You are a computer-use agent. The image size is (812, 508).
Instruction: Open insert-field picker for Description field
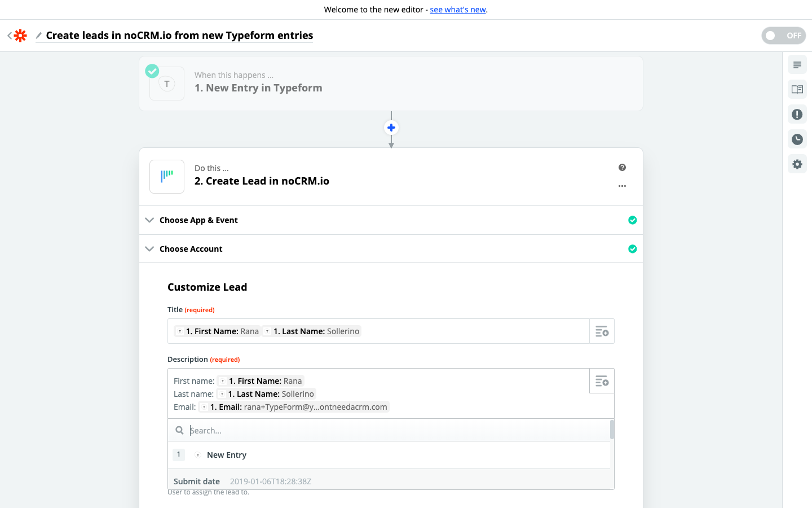point(602,381)
